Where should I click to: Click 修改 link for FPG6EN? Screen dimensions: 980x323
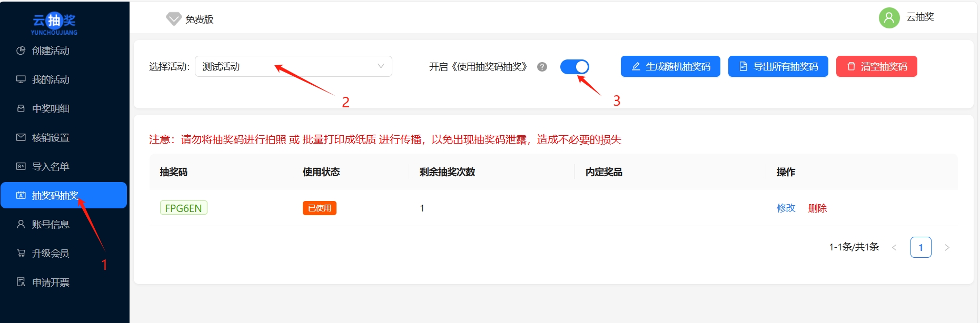[x=786, y=208]
